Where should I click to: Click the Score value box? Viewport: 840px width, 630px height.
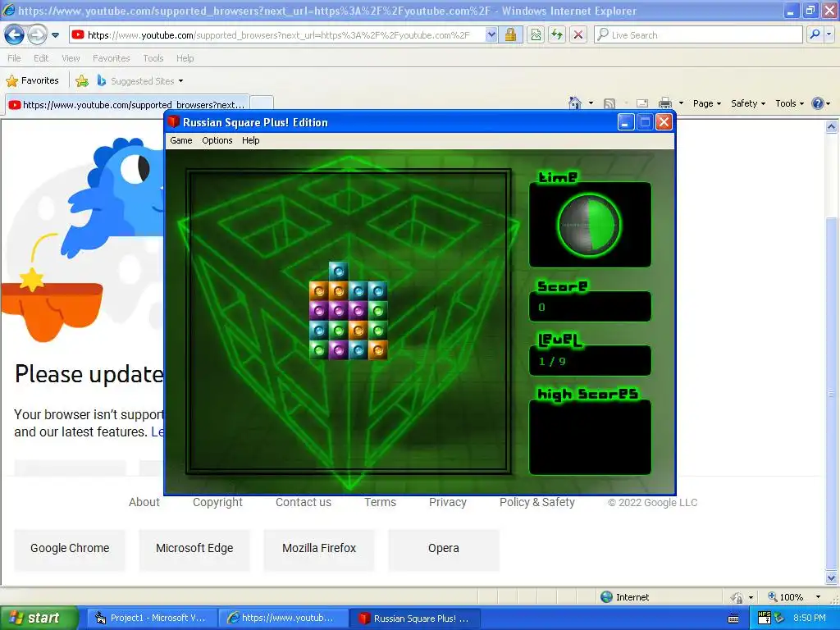coord(590,307)
